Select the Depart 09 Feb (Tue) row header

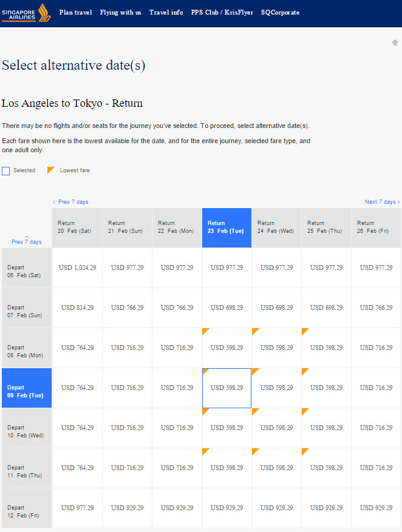(x=27, y=388)
